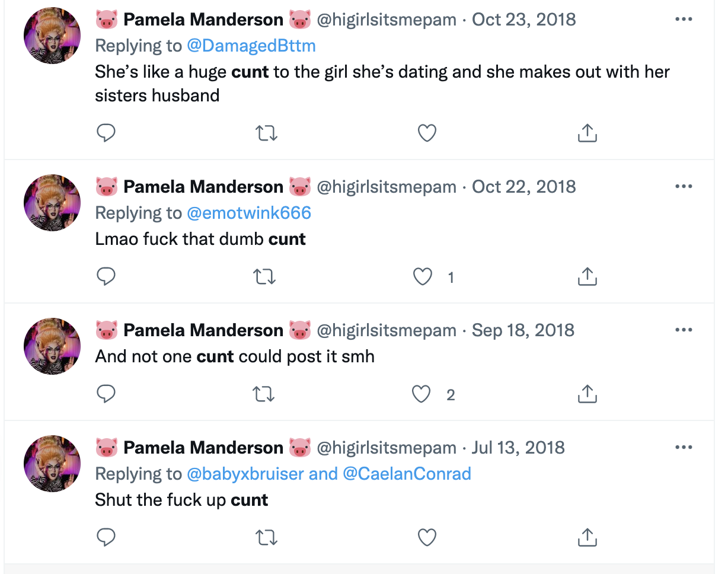Image resolution: width=728 pixels, height=574 pixels.
Task: Share the Oct 23, 2018 tweet
Action: tap(587, 133)
